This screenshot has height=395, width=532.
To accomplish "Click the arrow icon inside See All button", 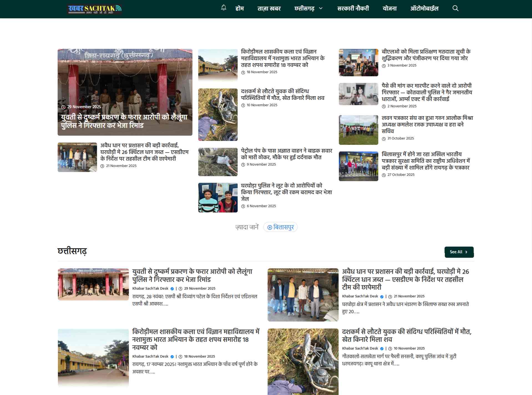I will pos(467,252).
